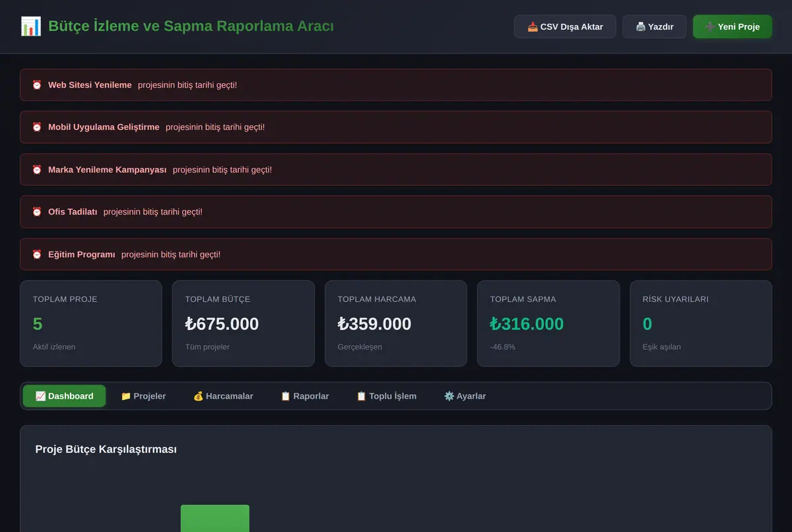
Task: Go to the Ayarlar tab
Action: point(465,396)
